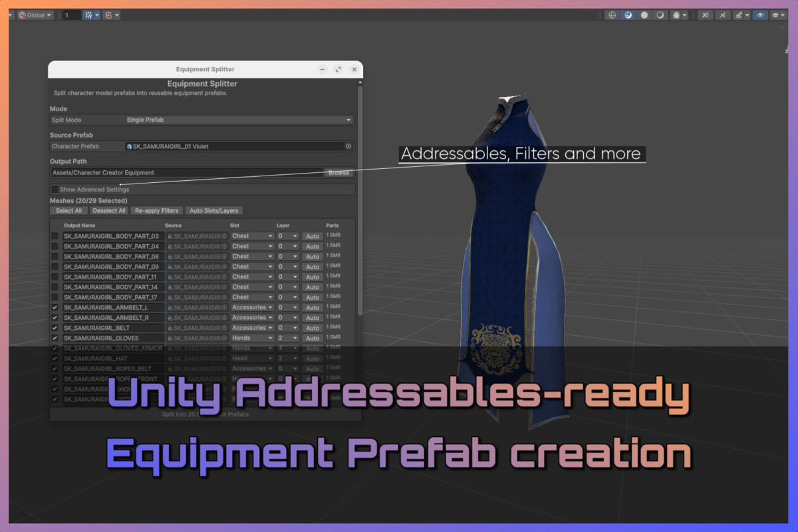Open grid snapping options arrow
The image size is (798, 532).
click(97, 15)
